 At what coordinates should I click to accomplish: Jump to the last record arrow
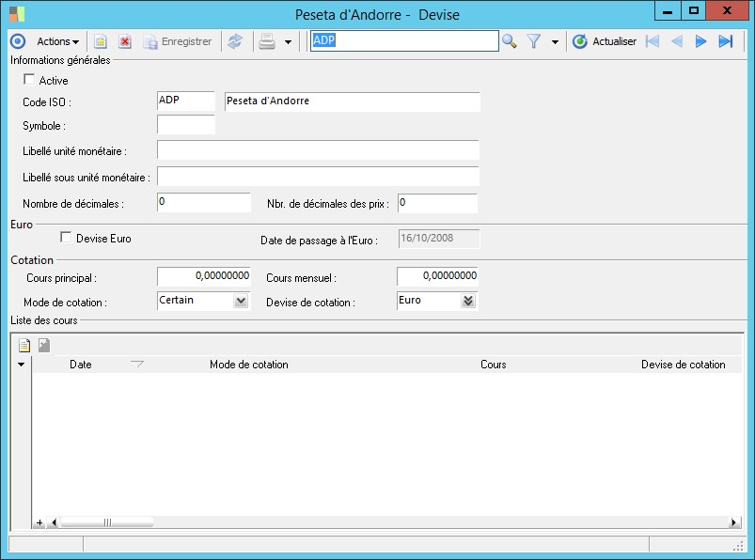pyautogui.click(x=725, y=41)
